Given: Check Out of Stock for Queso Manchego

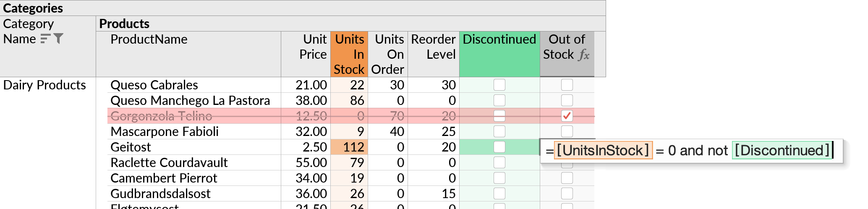Looking at the screenshot, I should pos(567,100).
